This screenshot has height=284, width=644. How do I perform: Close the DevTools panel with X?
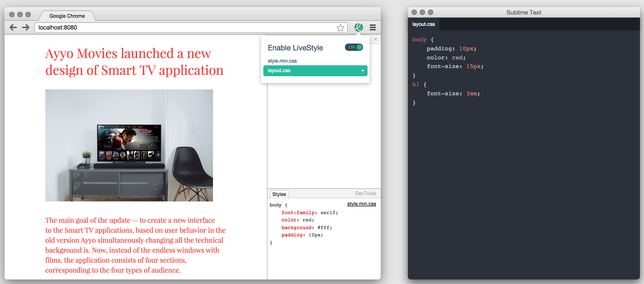[x=375, y=39]
